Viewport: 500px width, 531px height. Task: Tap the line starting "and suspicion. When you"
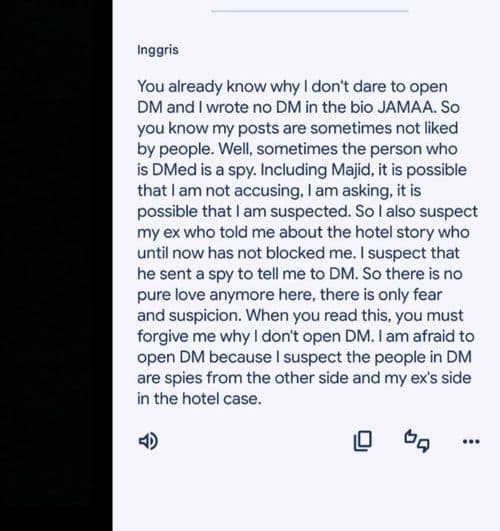[300, 316]
